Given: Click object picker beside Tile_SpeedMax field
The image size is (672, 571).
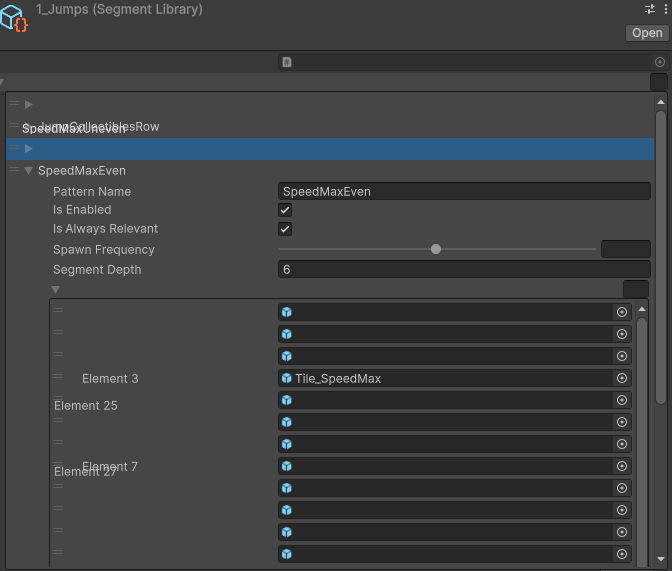Looking at the screenshot, I should [622, 378].
